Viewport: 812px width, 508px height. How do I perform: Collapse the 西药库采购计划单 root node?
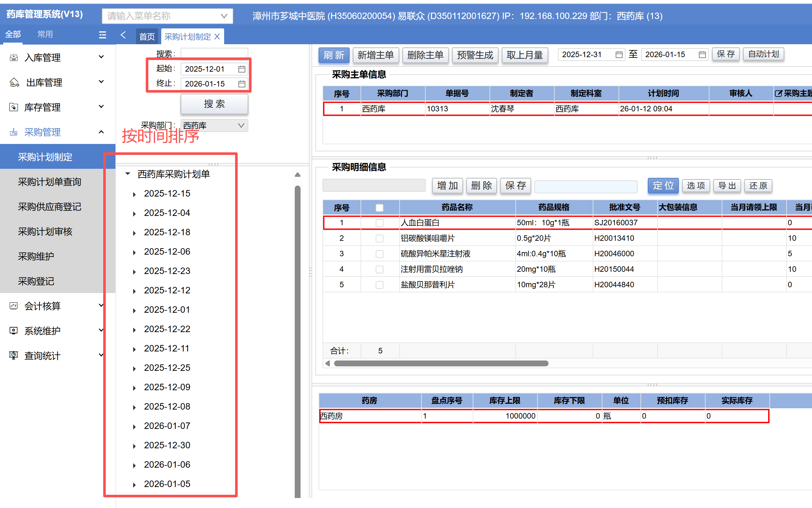128,174
